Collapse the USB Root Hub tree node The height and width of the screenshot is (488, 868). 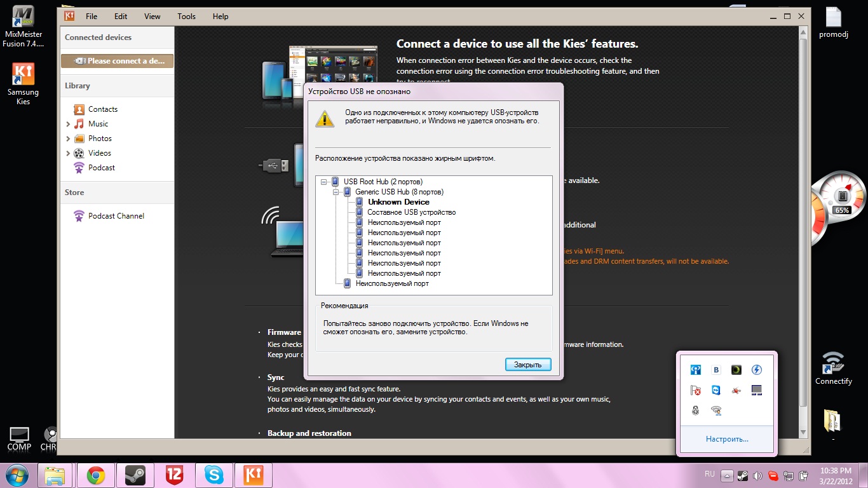point(323,182)
